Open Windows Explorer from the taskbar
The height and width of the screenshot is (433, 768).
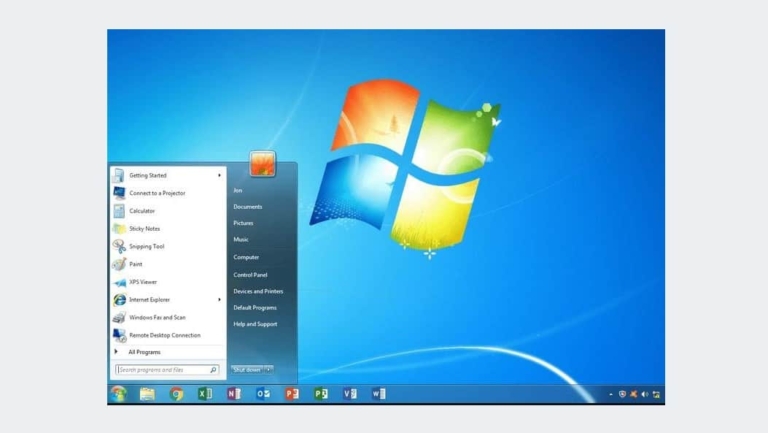(x=147, y=394)
